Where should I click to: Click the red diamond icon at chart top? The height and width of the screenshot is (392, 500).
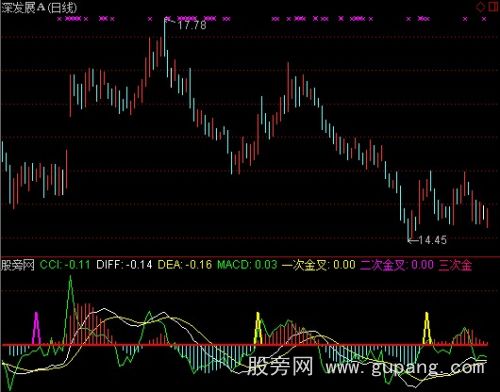click(x=481, y=7)
